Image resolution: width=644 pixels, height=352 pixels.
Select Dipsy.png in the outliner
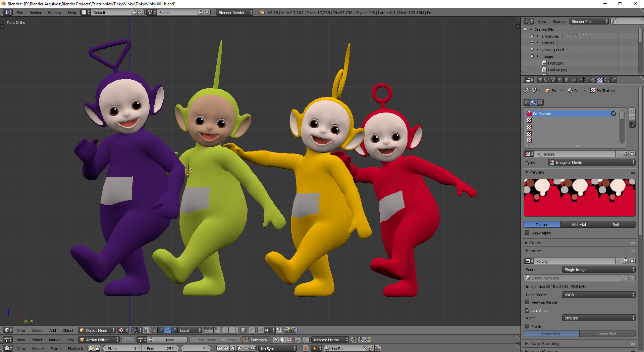(x=556, y=63)
